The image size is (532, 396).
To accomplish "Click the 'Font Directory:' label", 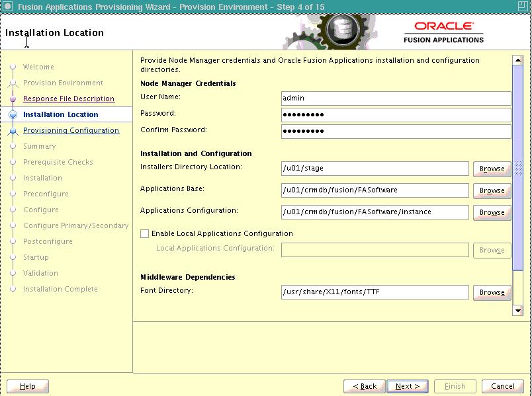I will click(167, 291).
